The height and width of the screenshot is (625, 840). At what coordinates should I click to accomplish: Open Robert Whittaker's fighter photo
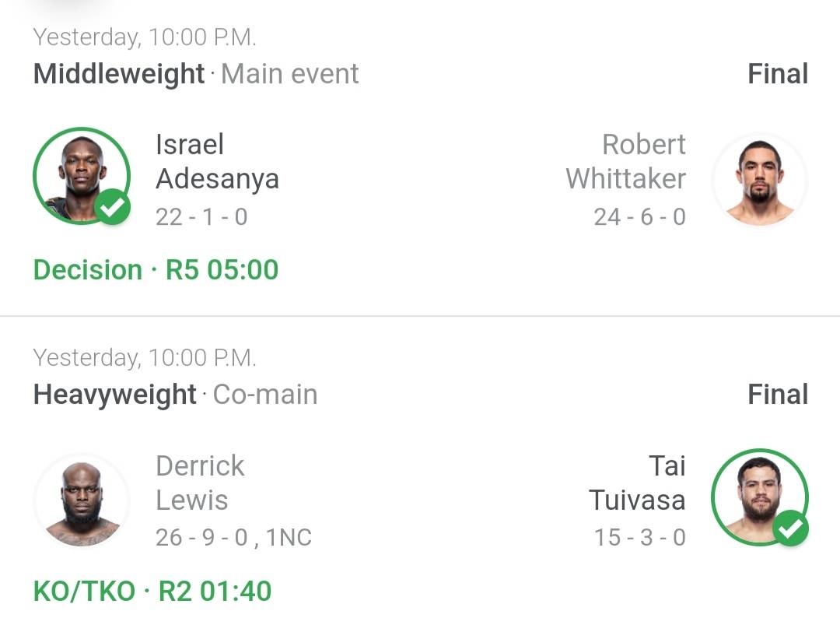[759, 180]
